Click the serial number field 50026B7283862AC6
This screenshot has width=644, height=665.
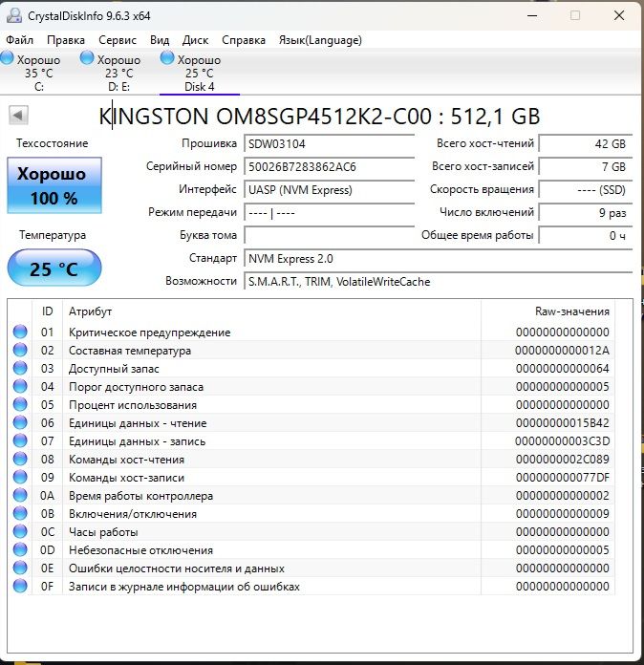330,166
